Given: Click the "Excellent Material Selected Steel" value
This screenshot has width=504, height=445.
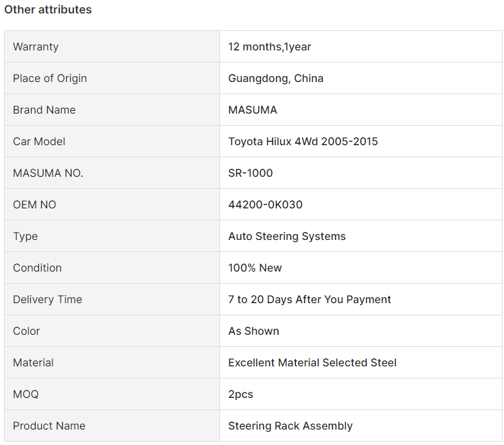Looking at the screenshot, I should (312, 362).
